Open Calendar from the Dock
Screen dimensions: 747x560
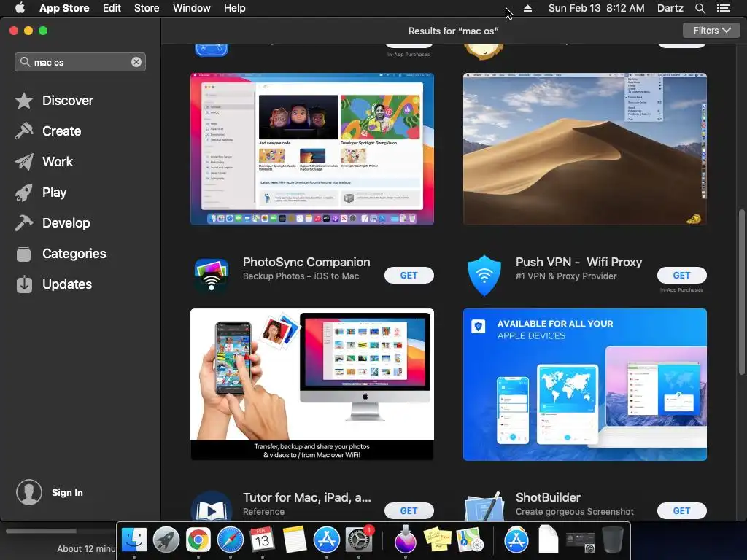tap(262, 540)
